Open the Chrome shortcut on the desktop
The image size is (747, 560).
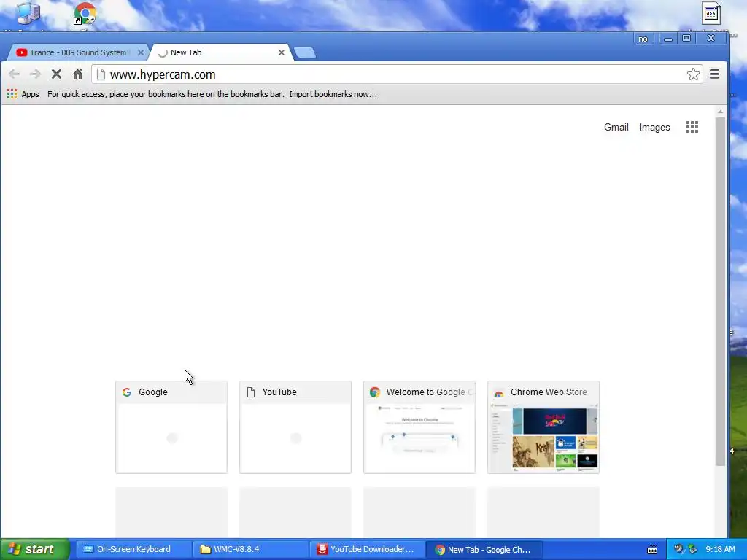coord(85,15)
